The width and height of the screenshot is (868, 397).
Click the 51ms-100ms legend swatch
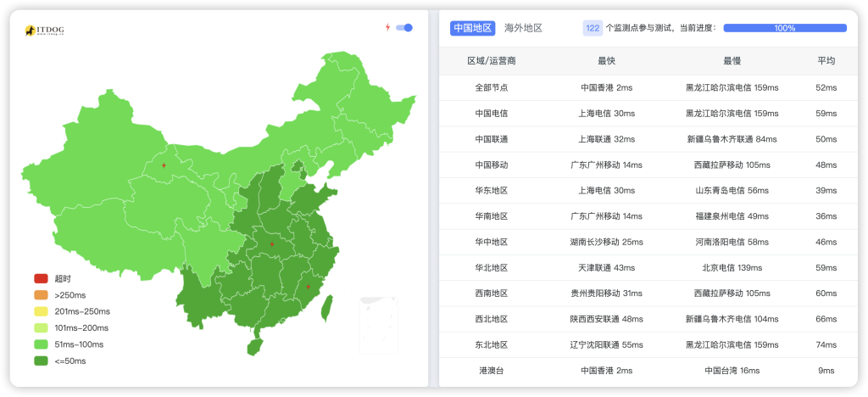click(41, 344)
